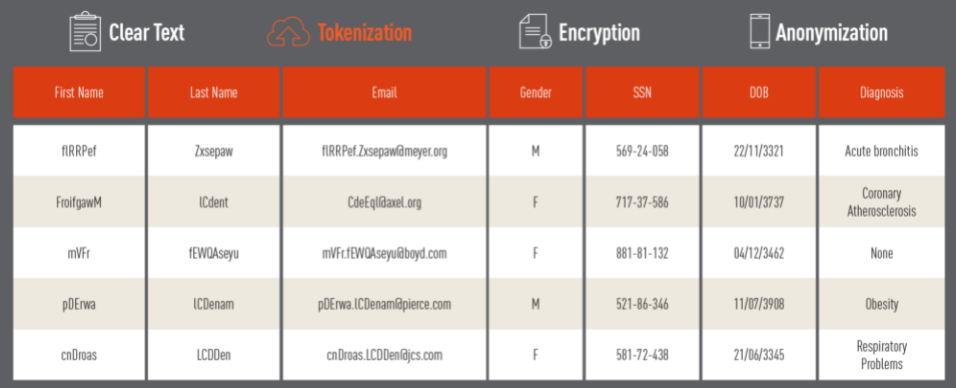This screenshot has height=388, width=956.
Task: Sort by the Email column header
Action: click(x=384, y=92)
